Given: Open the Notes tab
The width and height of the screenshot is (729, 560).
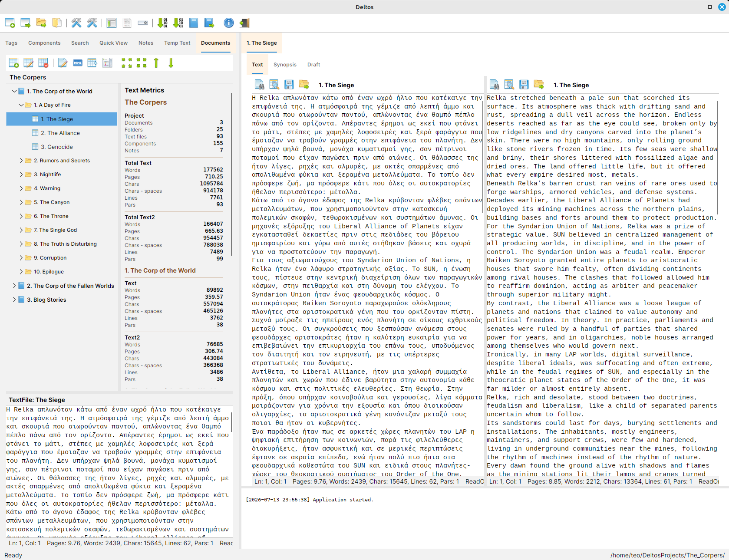Looking at the screenshot, I should coord(146,43).
